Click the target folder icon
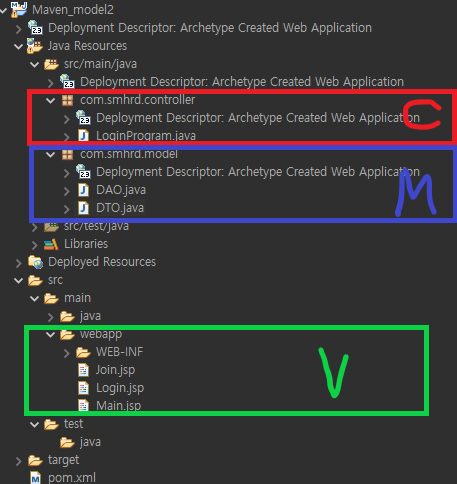Viewport: 457px width, 484px height. click(35, 460)
